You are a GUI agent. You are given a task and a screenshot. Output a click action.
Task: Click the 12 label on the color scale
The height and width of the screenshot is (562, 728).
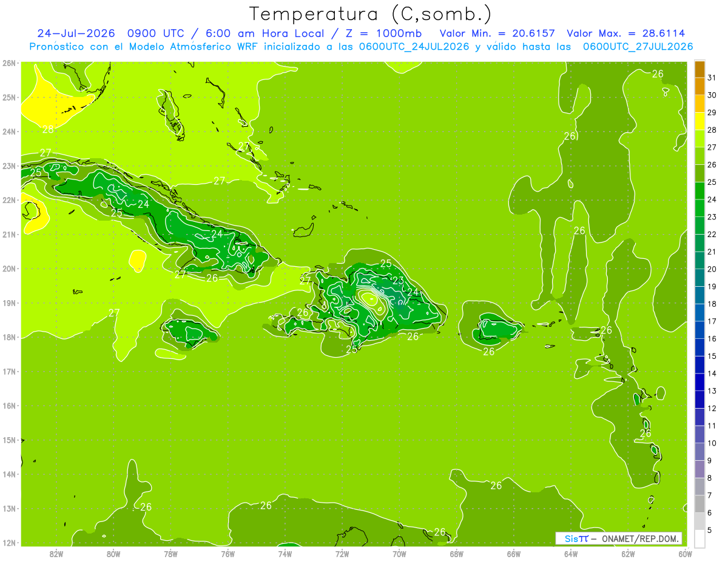pyautogui.click(x=712, y=408)
